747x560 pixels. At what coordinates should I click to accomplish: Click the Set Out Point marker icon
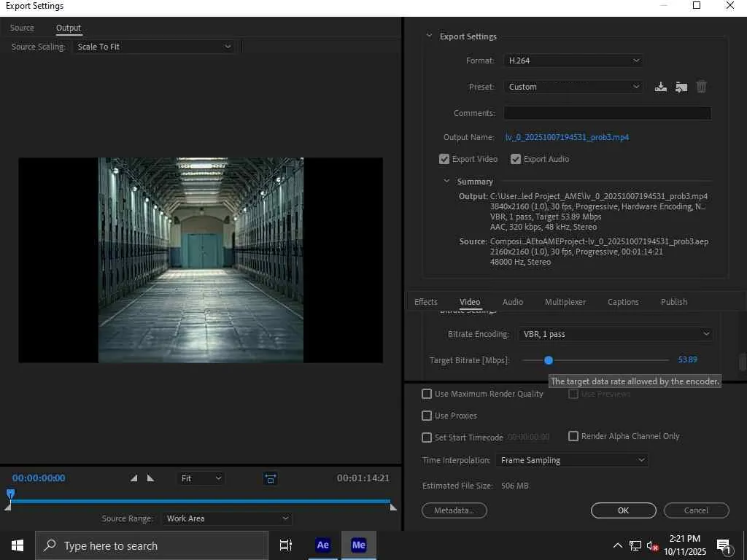[x=150, y=478]
